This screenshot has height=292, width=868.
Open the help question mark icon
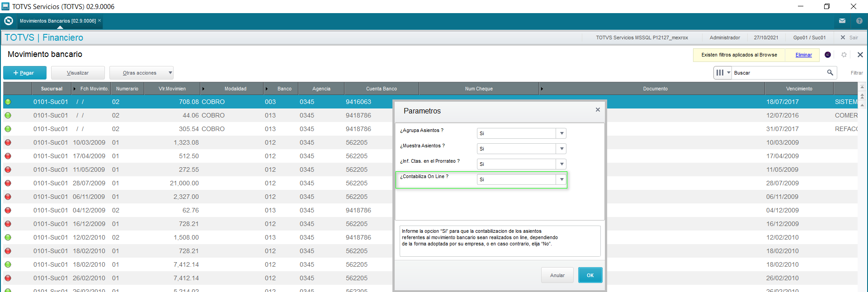point(859,21)
